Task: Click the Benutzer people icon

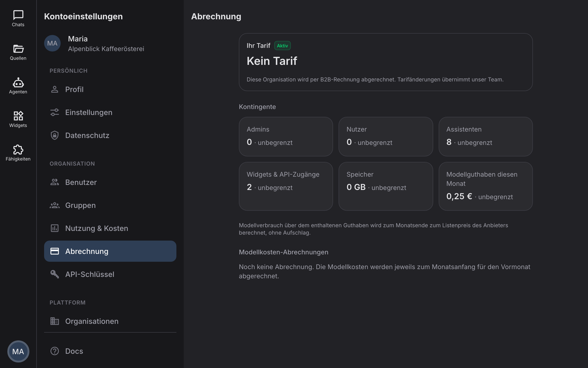Action: click(x=55, y=182)
